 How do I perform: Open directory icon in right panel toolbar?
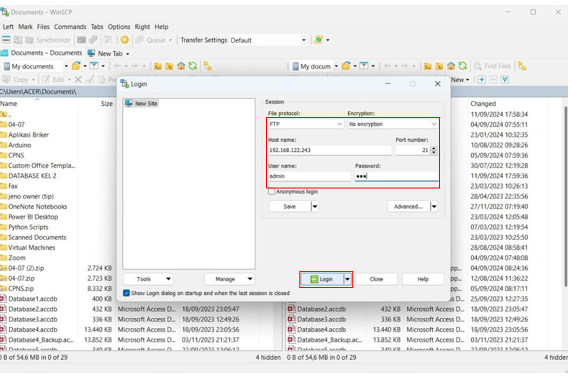(346, 66)
